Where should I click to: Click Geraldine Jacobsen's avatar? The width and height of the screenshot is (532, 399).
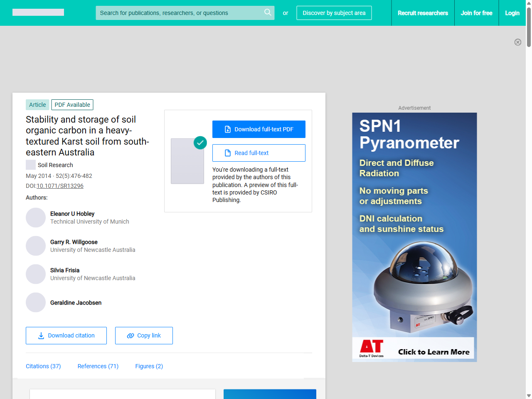click(x=36, y=303)
